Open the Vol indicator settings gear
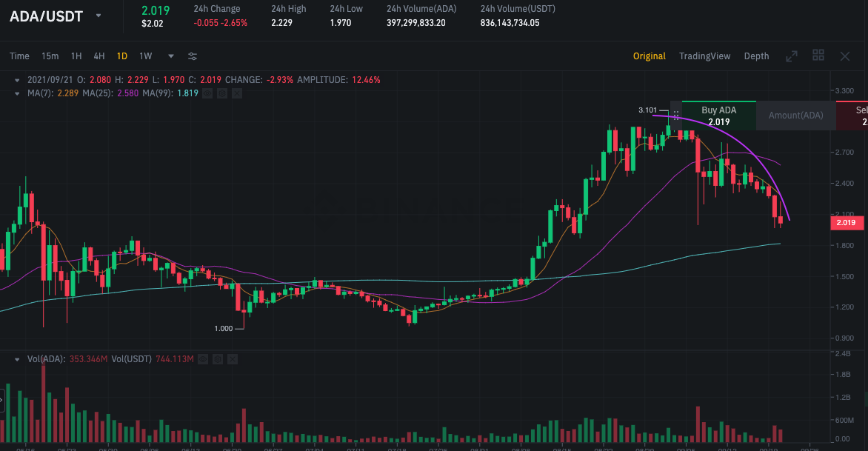 coord(218,359)
